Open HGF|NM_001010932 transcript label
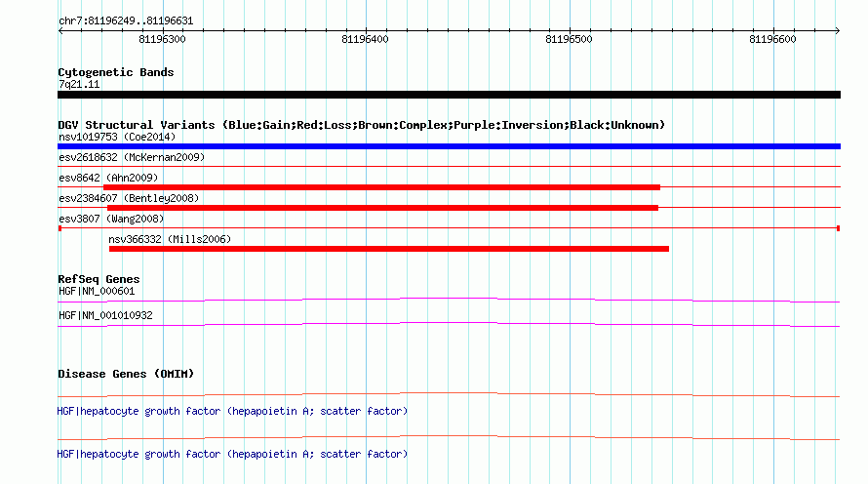 pyautogui.click(x=105, y=315)
